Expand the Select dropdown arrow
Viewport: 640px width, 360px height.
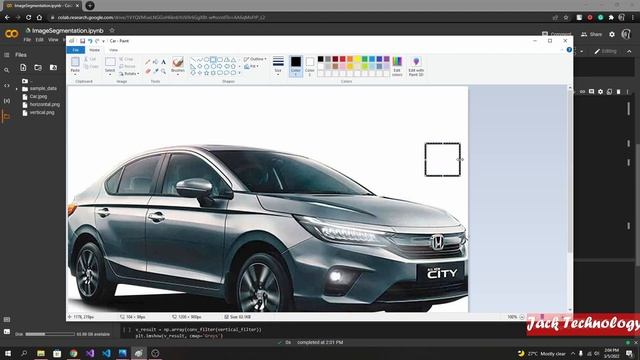tap(110, 73)
